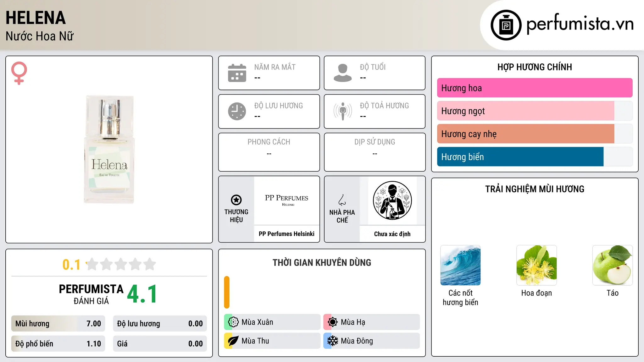The image size is (644, 362).
Task: Click the orange recommended-time bar
Action: pos(227,292)
